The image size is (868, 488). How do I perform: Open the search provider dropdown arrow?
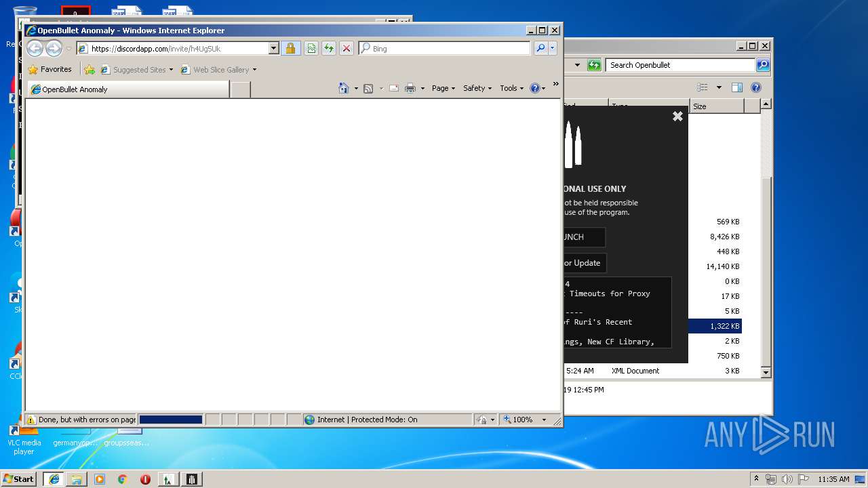[553, 48]
